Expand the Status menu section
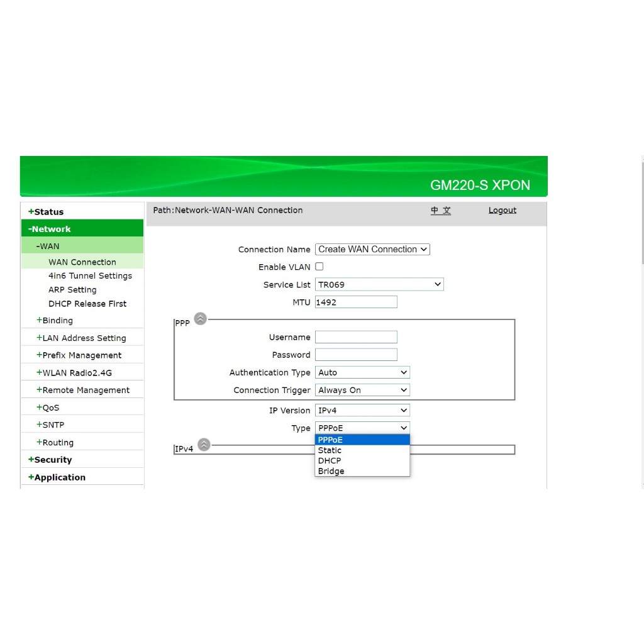 (x=48, y=212)
